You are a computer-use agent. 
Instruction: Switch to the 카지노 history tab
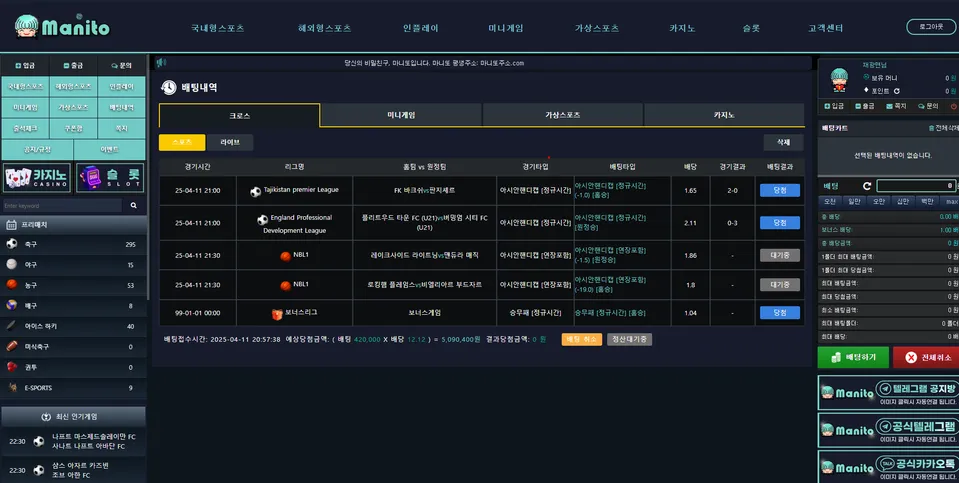pyautogui.click(x=724, y=115)
